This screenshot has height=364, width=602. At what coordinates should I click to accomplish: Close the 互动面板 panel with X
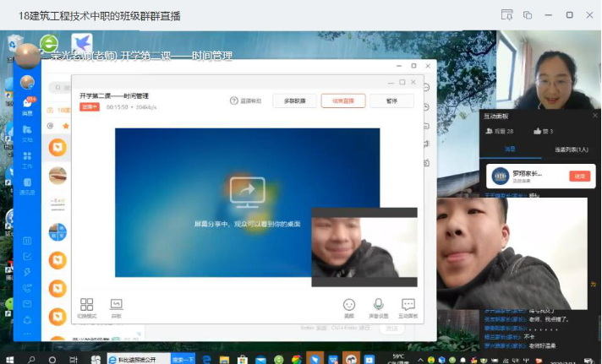[x=594, y=116]
